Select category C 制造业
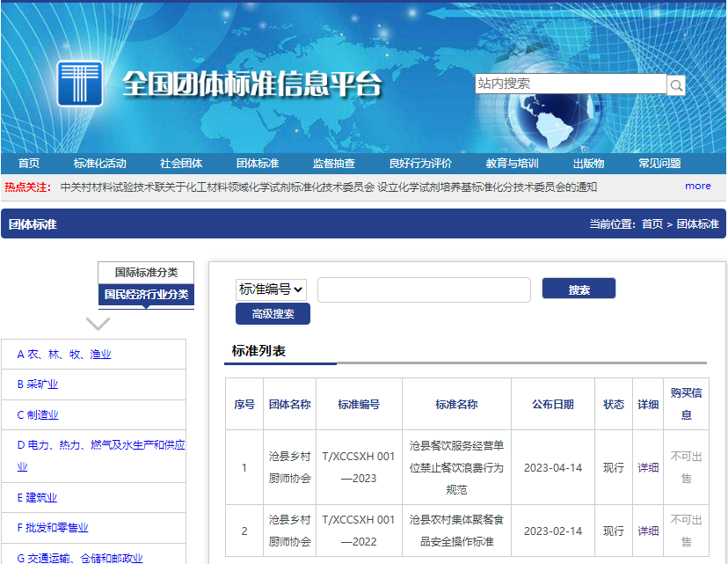 pos(38,415)
